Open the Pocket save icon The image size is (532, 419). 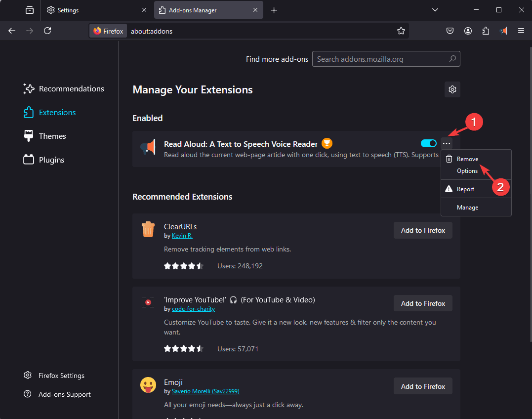tap(450, 31)
